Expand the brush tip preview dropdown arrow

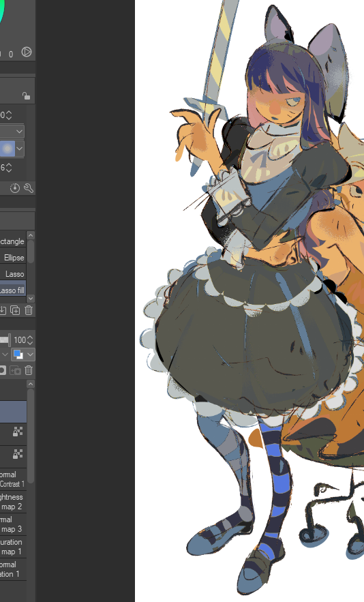tap(20, 149)
